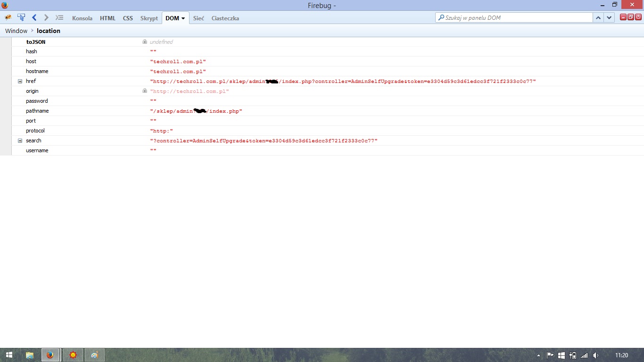Open the Paint app on the taskbar

pos(94,355)
